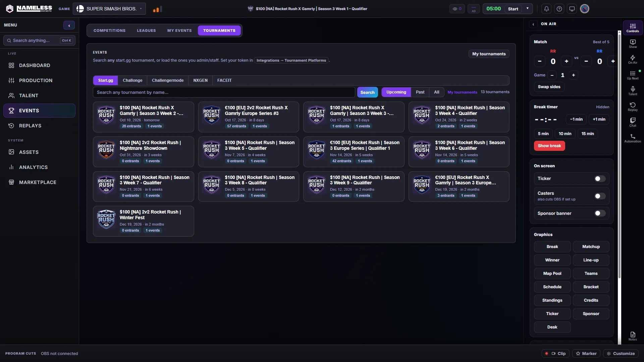Screen dimensions: 644x362
Task: Toggle the Sponsor banner switch
Action: pyautogui.click(x=600, y=213)
